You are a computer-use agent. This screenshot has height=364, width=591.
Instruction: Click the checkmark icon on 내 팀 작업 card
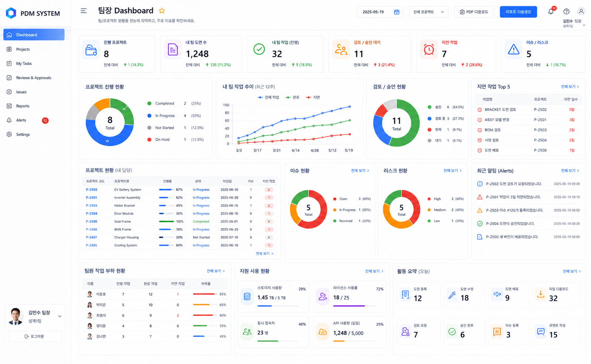(x=259, y=49)
